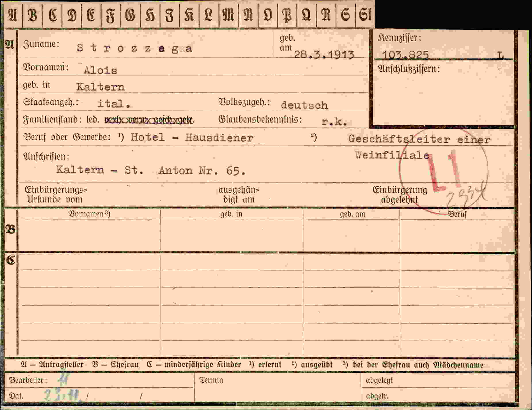Image resolution: width=532 pixels, height=410 pixels.
Task: Click the 'abgelegt' label
Action: pos(379,380)
